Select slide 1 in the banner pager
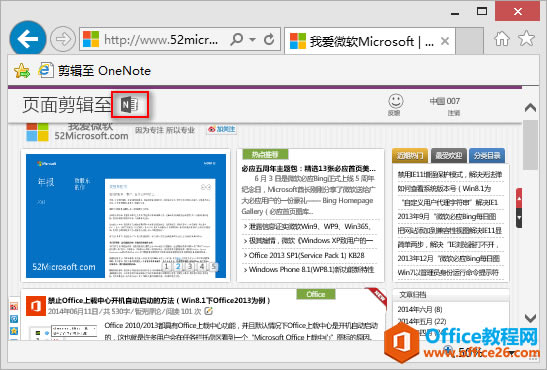This screenshot has height=370, width=547. click(166, 267)
